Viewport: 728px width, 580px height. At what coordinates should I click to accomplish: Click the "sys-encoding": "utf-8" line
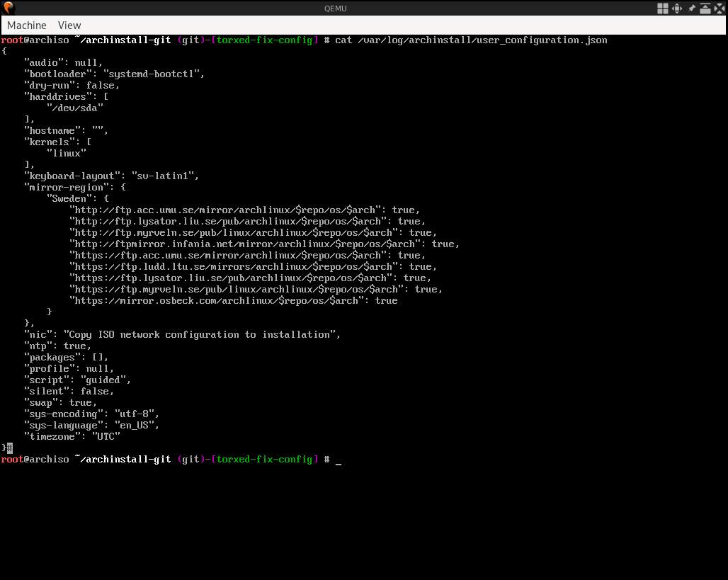click(x=91, y=414)
